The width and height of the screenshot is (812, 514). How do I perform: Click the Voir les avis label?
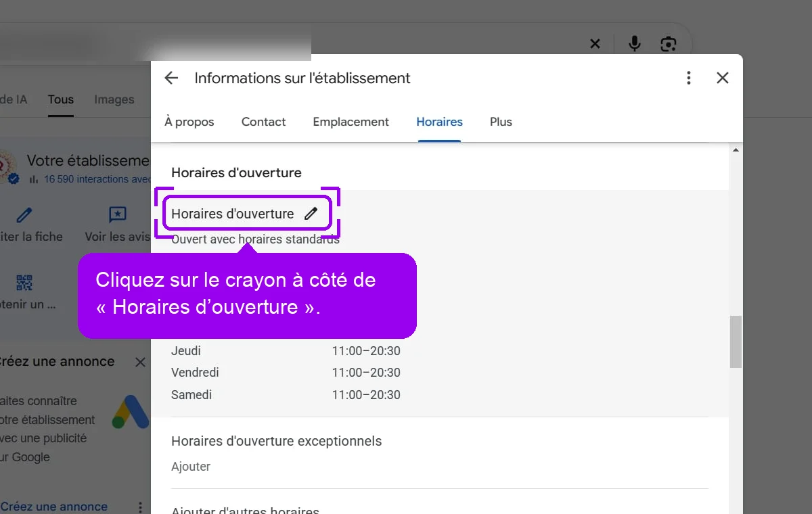[117, 237]
